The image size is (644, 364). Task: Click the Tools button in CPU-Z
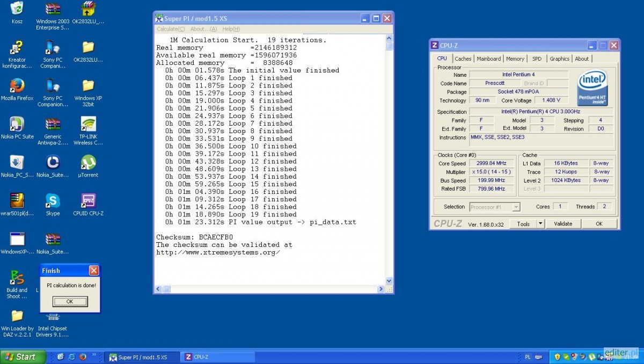pos(523,224)
